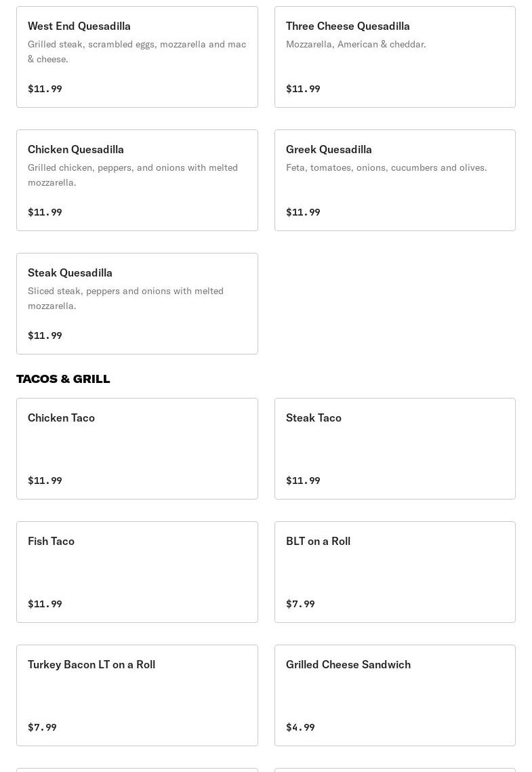Viewport: 532px width, 772px height.
Task: Click the TACOS & GRILL section heading
Action: point(63,379)
